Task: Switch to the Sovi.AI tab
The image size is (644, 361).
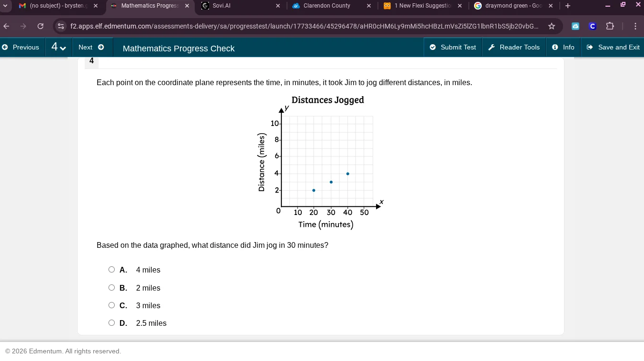Action: pos(222,6)
